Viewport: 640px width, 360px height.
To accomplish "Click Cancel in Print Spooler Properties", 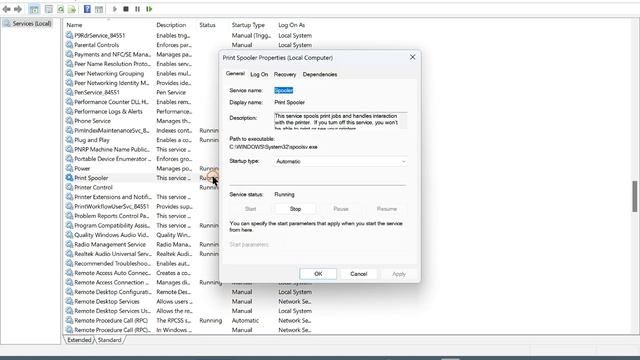I will (x=358, y=274).
